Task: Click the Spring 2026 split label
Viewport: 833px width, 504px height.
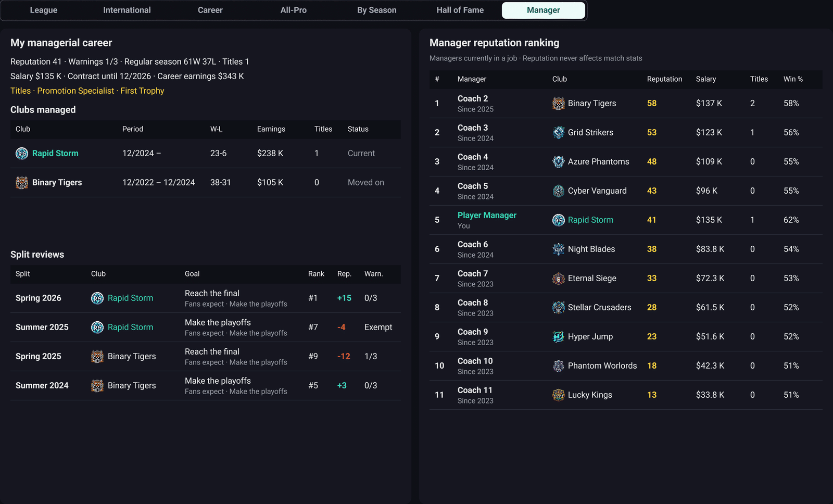Action: [x=39, y=298]
